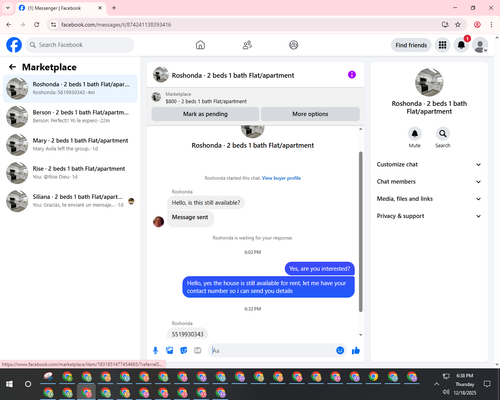Click the voice clip microphone icon
Viewport: 500px width, 400px height.
[x=155, y=350]
